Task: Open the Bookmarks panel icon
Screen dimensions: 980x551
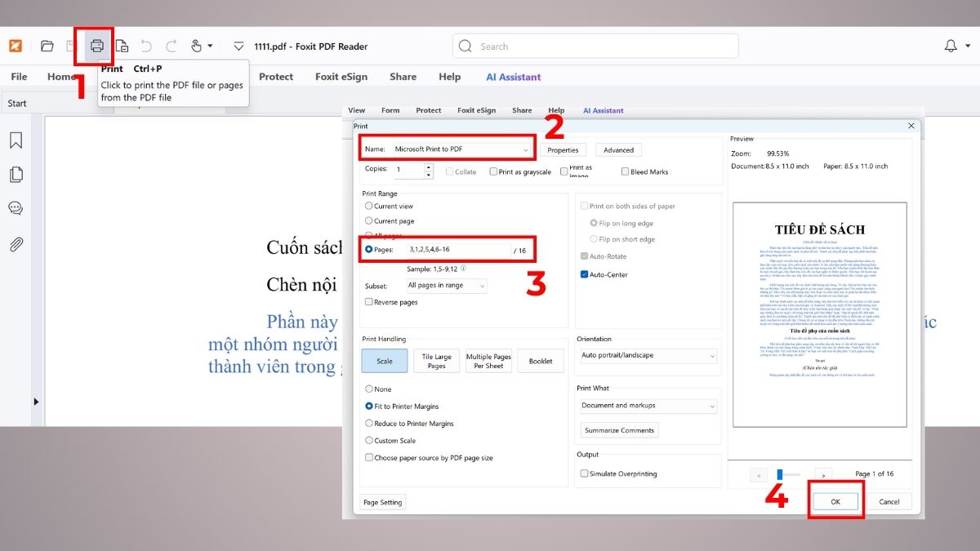Action: click(x=16, y=140)
